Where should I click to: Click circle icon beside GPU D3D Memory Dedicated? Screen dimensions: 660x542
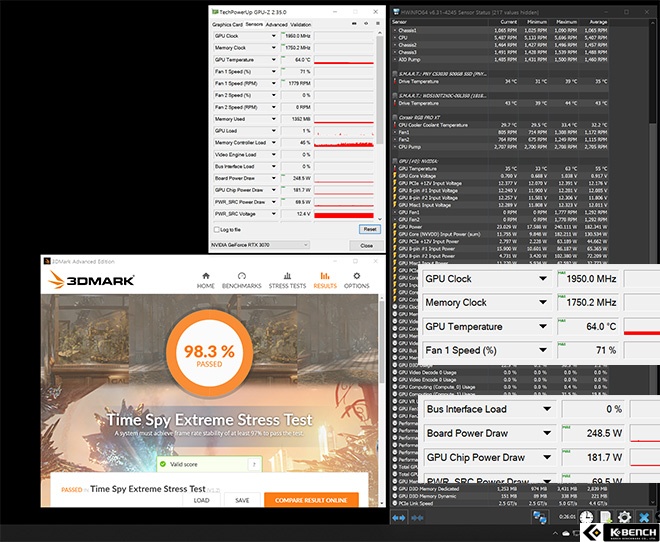pyautogui.click(x=395, y=489)
